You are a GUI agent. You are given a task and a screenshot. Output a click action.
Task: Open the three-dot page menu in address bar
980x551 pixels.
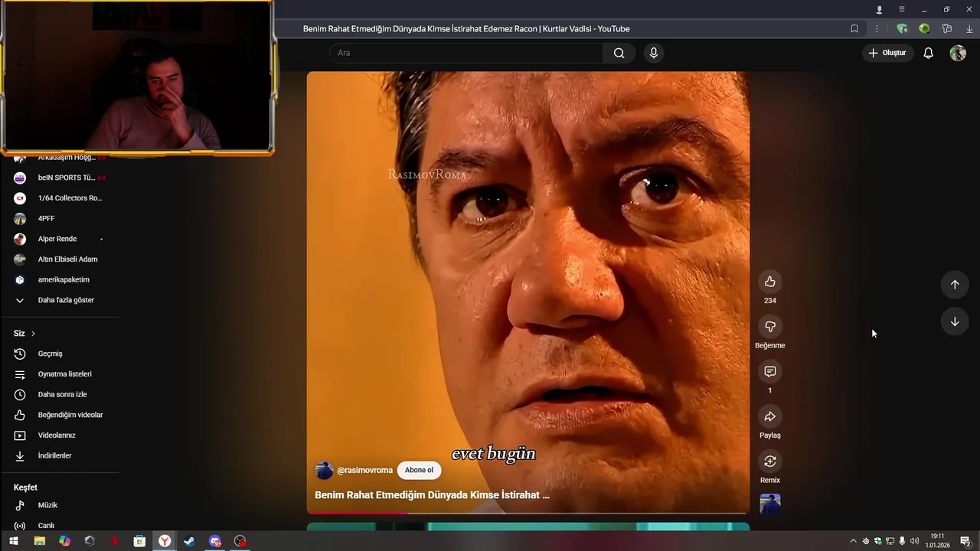coord(877,29)
